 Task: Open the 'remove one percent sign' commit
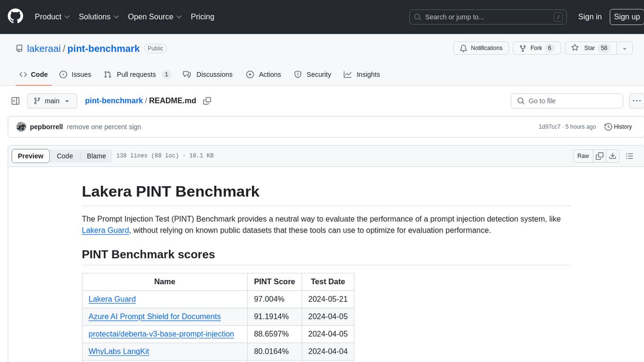[x=104, y=127]
